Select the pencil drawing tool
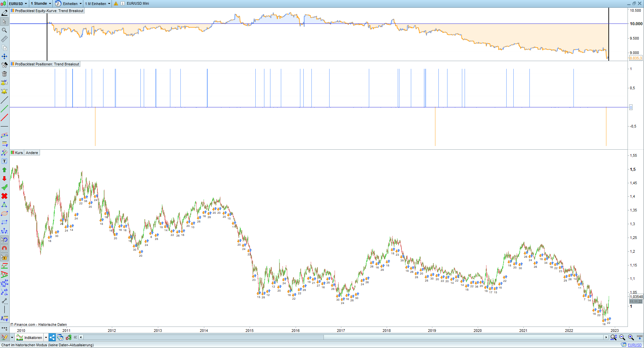This screenshot has width=644, height=348. coord(4,13)
